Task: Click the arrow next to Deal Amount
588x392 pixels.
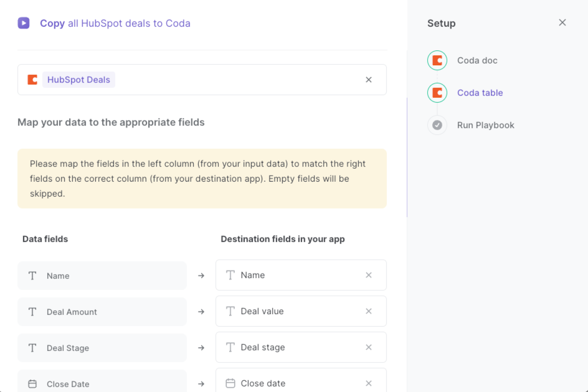Action: coord(201,312)
